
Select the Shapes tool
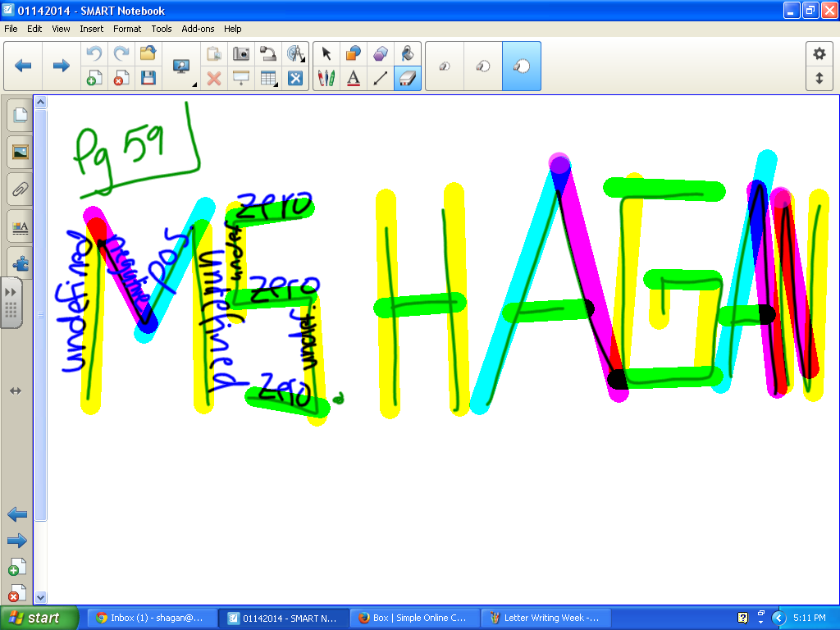click(x=353, y=53)
